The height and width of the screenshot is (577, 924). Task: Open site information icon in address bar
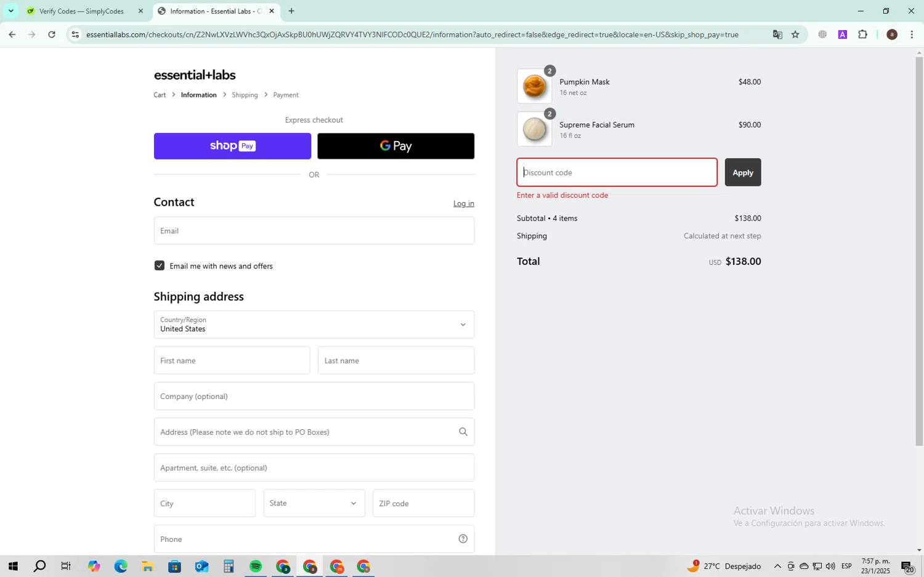[75, 34]
